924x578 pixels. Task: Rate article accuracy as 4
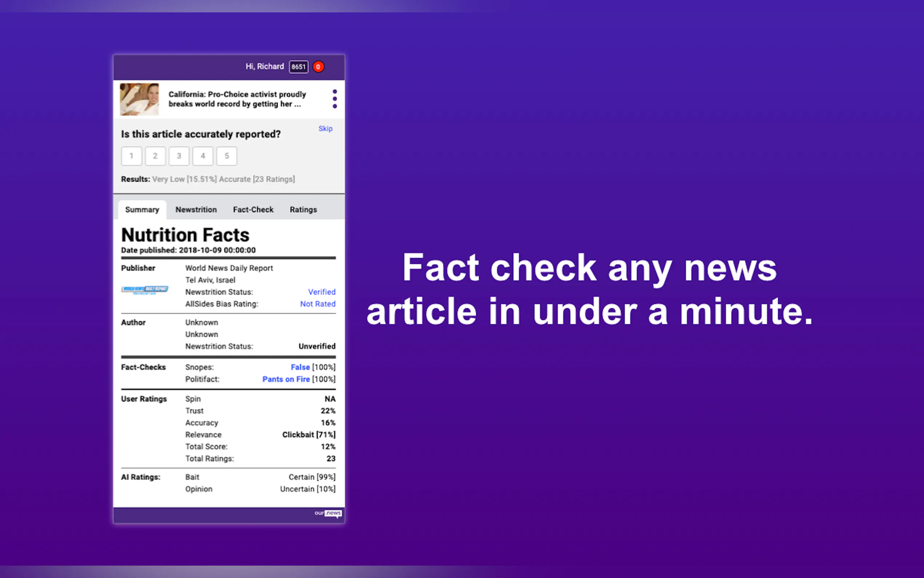(203, 156)
